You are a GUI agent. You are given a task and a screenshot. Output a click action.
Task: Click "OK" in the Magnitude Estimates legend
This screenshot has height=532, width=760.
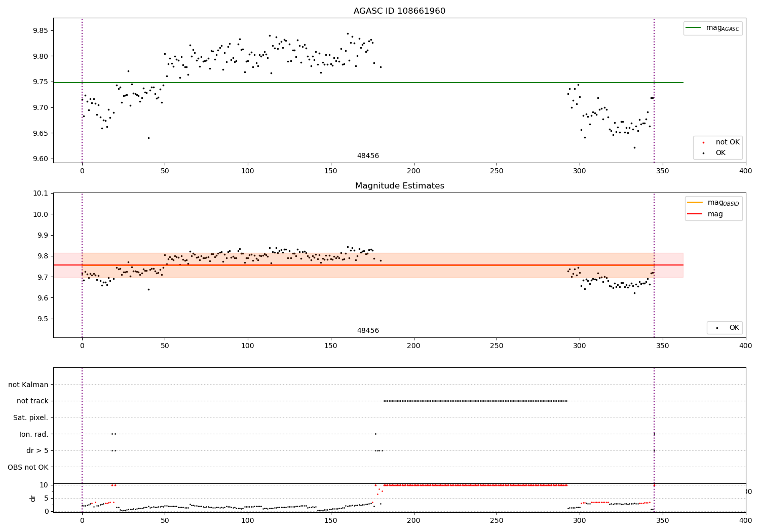click(734, 328)
